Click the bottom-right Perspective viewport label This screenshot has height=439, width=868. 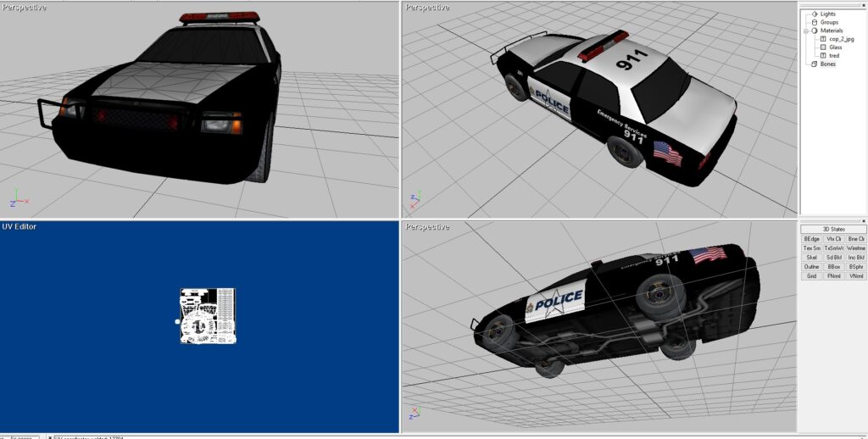[x=427, y=227]
